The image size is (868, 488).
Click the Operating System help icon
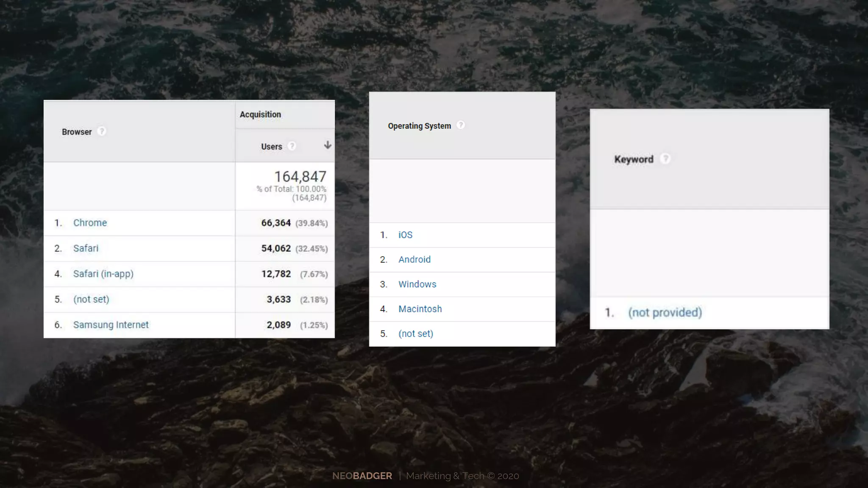coord(461,125)
